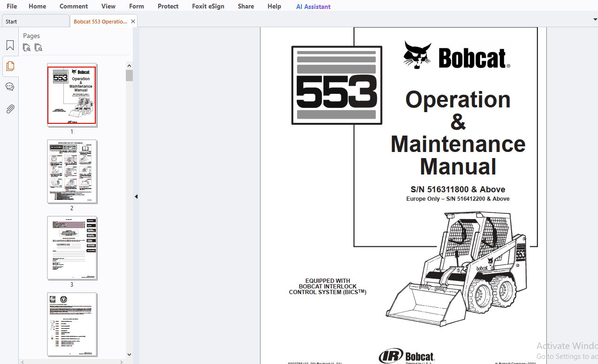Screen dimensions: 598x364
Task: Select the fourth page thumbnail
Action: pyautogui.click(x=72, y=325)
